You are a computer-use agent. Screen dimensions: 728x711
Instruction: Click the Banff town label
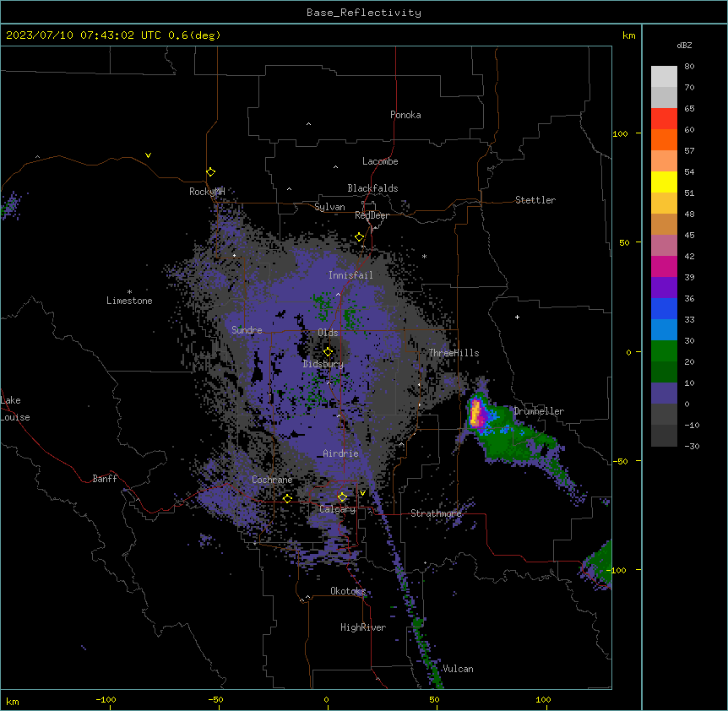105,479
